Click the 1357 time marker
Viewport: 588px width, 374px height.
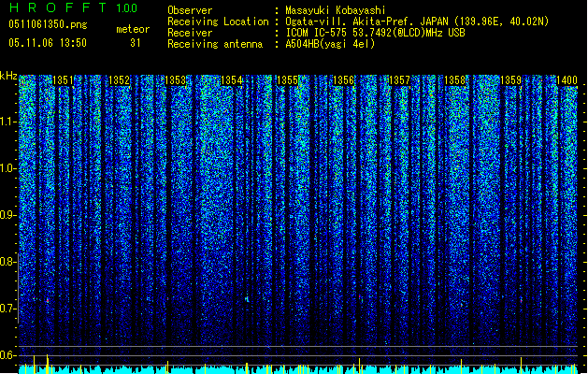[400, 80]
